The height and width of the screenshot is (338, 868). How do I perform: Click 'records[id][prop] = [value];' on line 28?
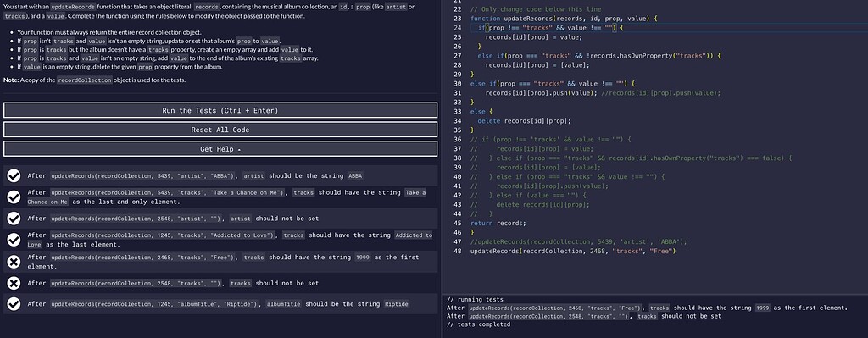pos(537,64)
